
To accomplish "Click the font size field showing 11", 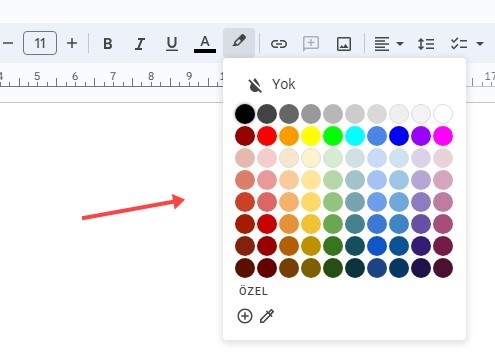I will (40, 43).
